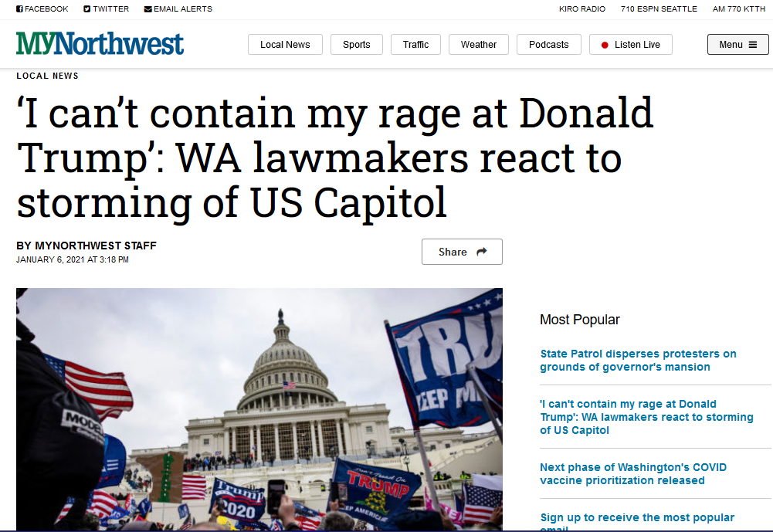Open the Twitter text link
Screen dimensions: 773x532
pos(111,8)
